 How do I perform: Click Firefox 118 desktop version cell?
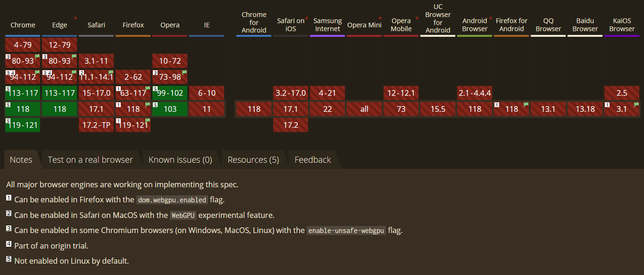tap(133, 109)
